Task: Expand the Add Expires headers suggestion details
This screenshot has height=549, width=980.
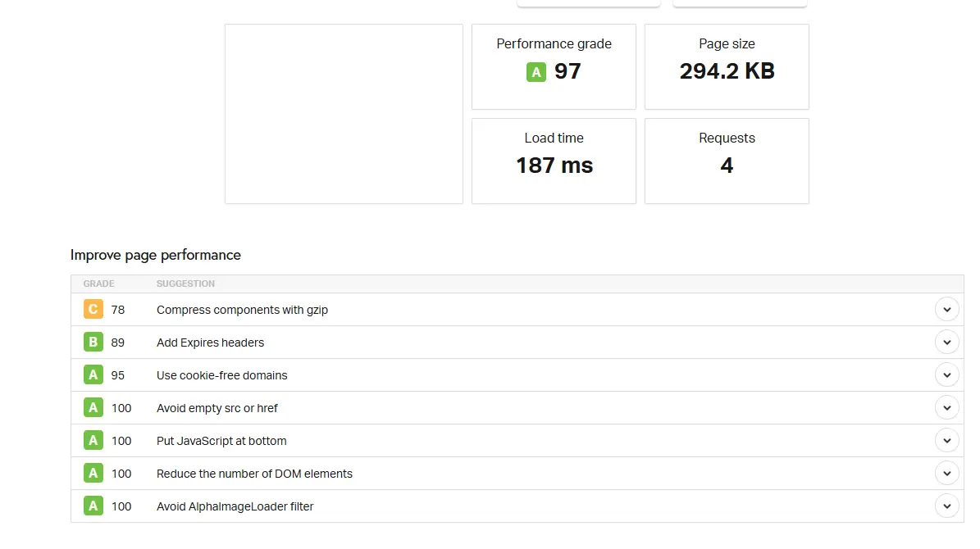Action: (947, 342)
